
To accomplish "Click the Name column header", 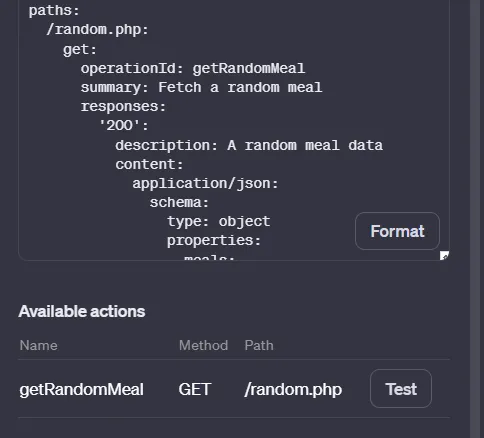I will point(39,345).
